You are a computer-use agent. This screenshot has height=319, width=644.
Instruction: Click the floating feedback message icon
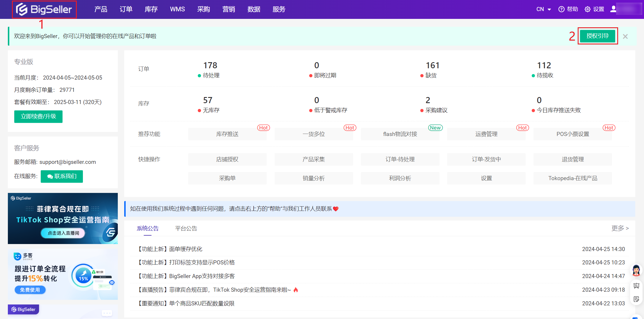click(x=636, y=286)
